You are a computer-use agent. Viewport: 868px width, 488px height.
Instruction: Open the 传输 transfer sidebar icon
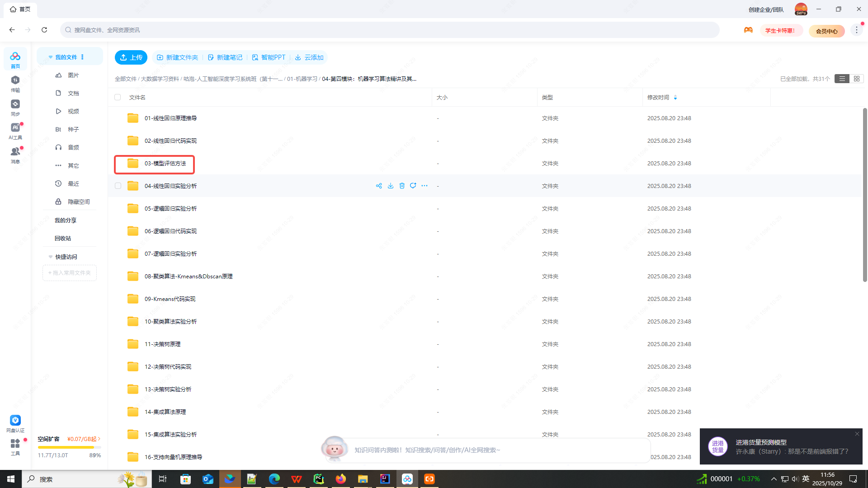click(15, 83)
